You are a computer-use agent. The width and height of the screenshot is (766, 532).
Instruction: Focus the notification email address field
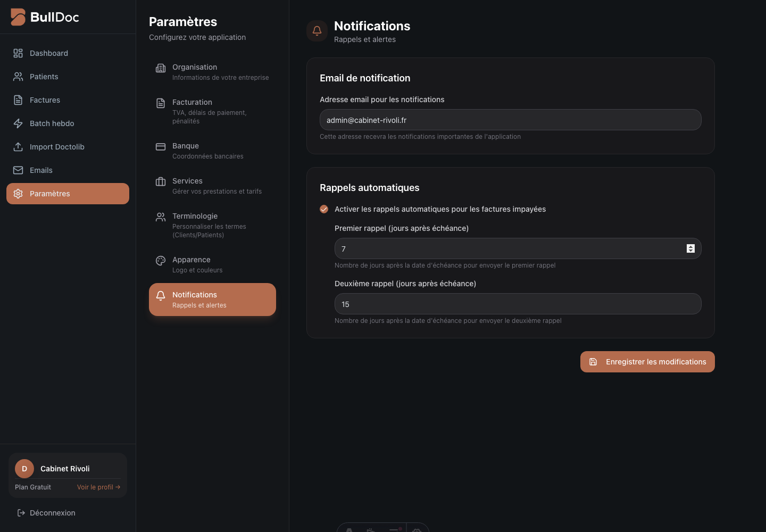coord(511,120)
